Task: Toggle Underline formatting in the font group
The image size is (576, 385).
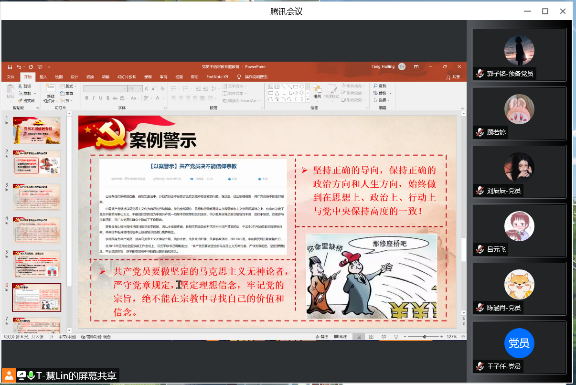Action: (x=100, y=98)
